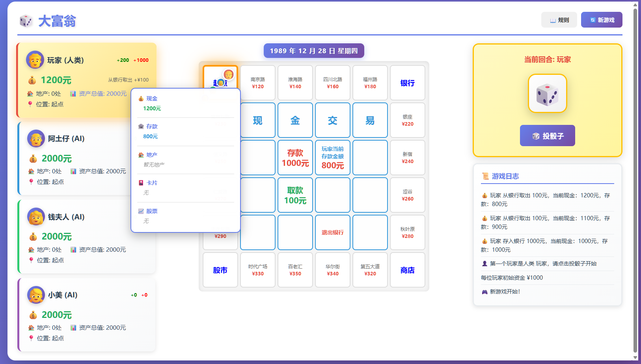Click the human player avatar icon
This screenshot has height=364, width=641.
pyautogui.click(x=35, y=60)
